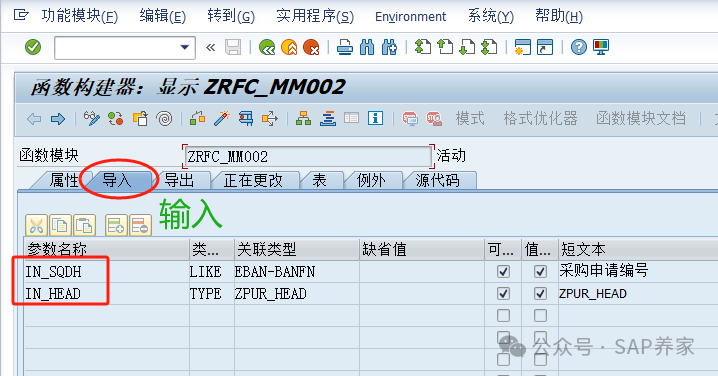Go to the last page icon

point(489,47)
